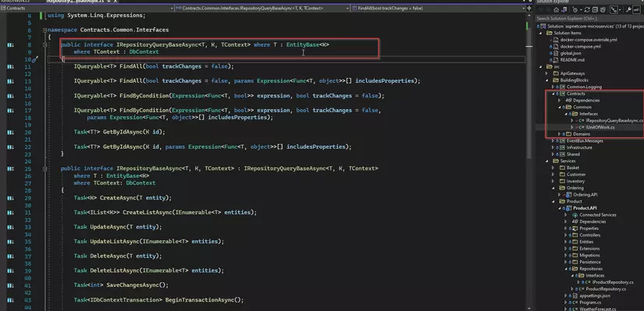The width and height of the screenshot is (644, 311).
Task: Click the Ordering.API project icon
Action: tap(569, 195)
